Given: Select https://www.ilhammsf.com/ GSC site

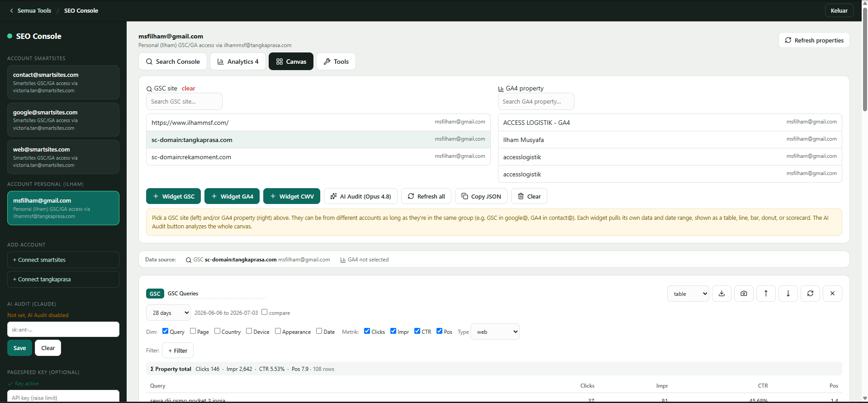Looking at the screenshot, I should click(x=318, y=123).
